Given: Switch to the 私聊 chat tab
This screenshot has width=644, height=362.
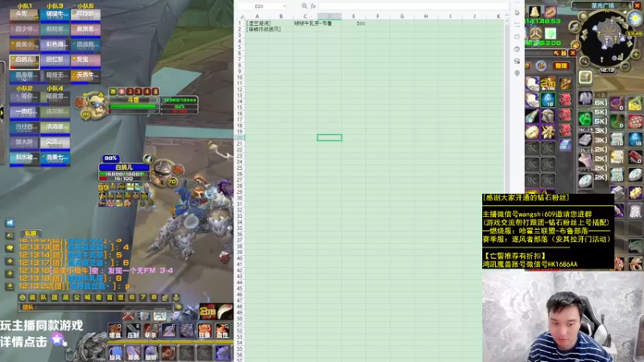Looking at the screenshot, I should (x=31, y=233).
